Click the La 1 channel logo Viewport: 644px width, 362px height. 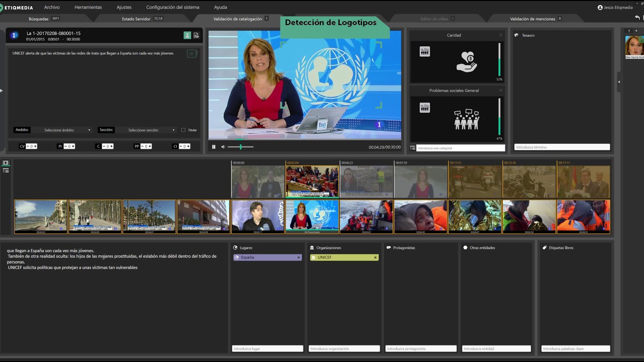point(14,35)
